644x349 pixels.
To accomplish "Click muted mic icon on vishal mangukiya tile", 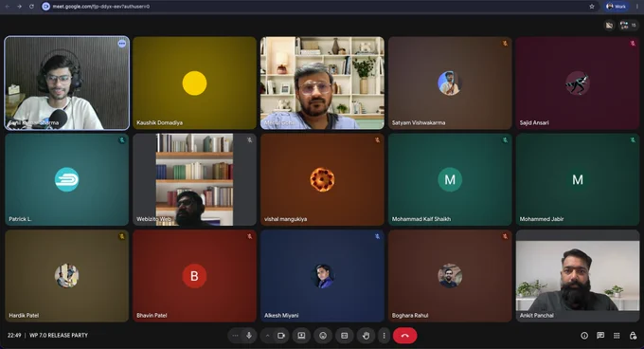I will (x=378, y=139).
